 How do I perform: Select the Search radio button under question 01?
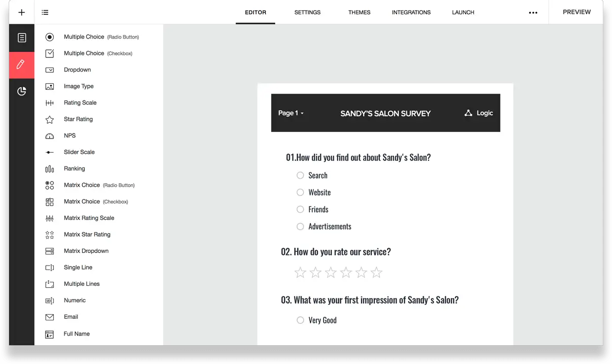tap(300, 175)
